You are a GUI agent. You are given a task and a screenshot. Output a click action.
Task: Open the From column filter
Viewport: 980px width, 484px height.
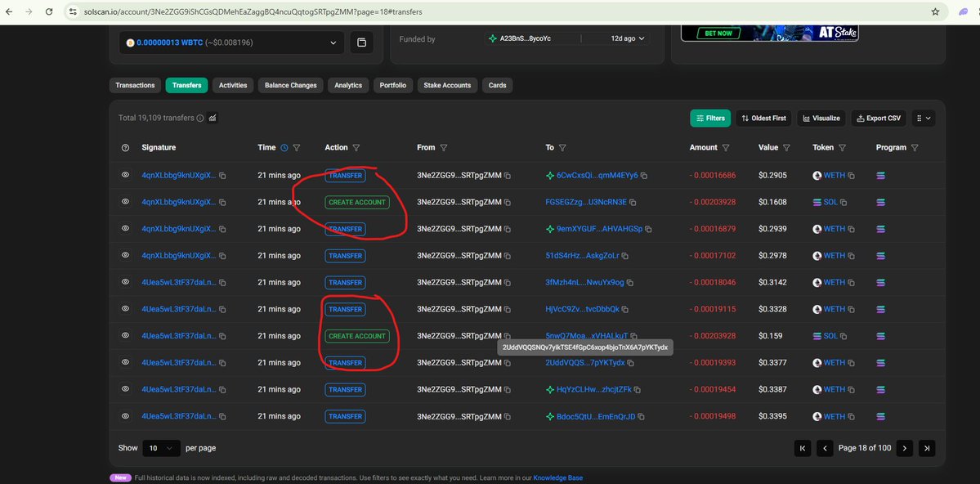pos(443,148)
